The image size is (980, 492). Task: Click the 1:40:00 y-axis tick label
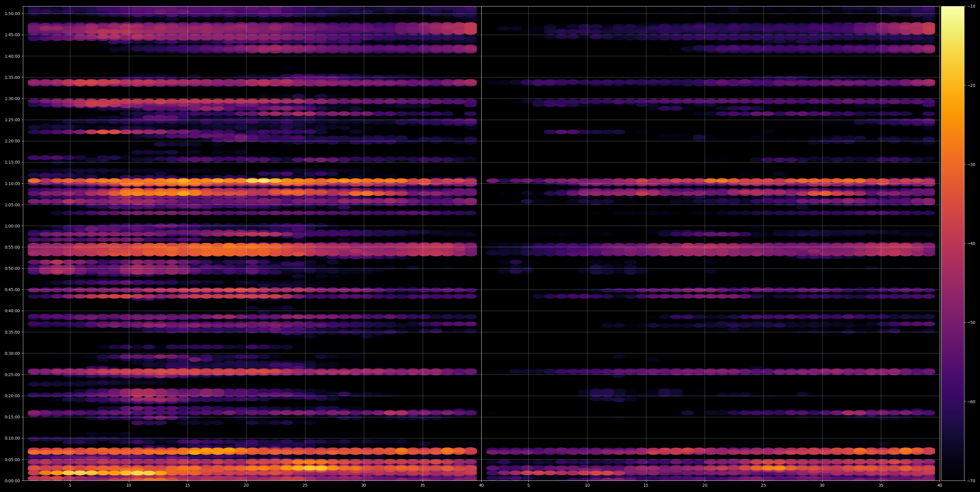(12, 56)
